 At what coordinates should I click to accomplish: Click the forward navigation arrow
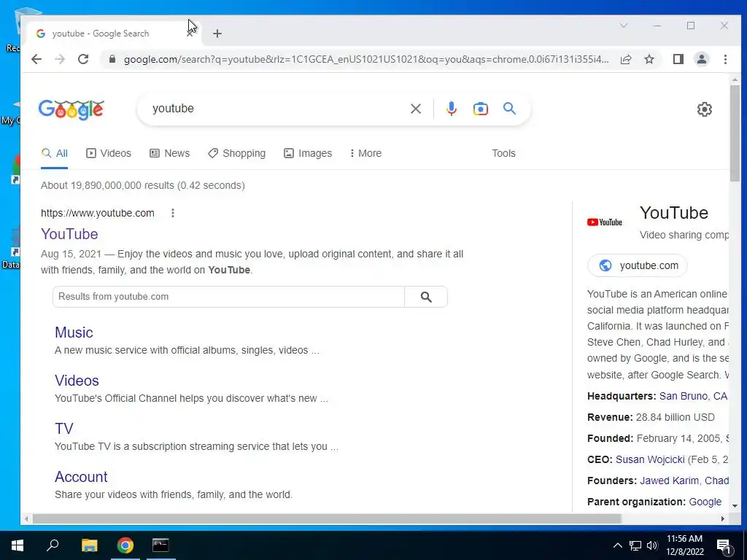point(60,59)
